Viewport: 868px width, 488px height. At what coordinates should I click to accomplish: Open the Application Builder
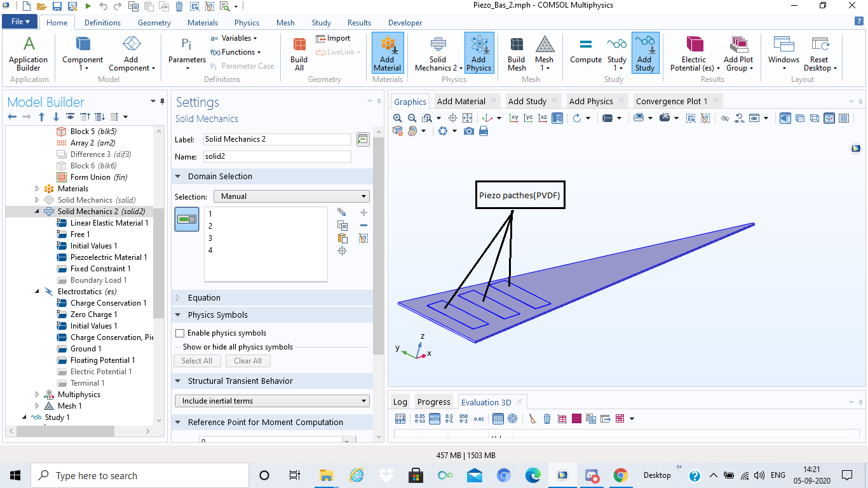point(29,53)
